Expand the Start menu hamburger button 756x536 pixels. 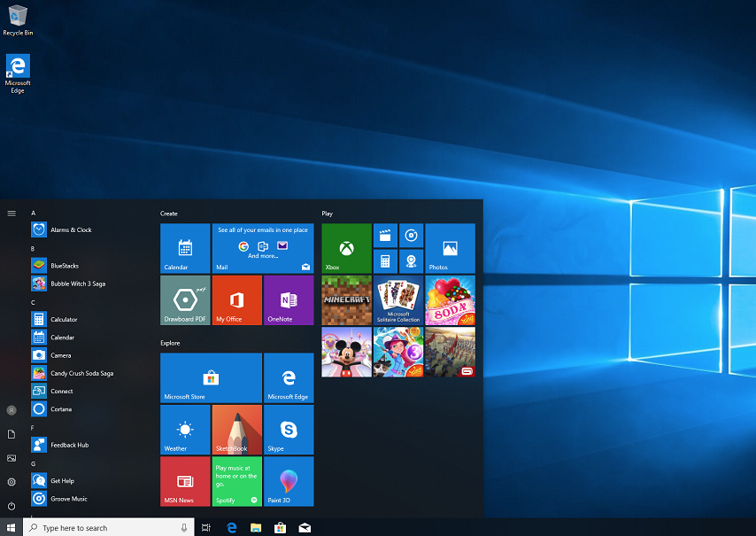click(x=12, y=214)
